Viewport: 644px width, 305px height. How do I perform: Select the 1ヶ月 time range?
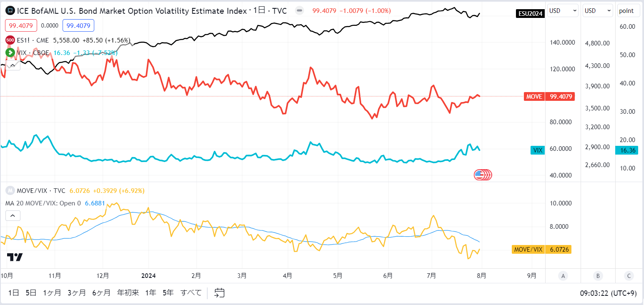click(52, 293)
